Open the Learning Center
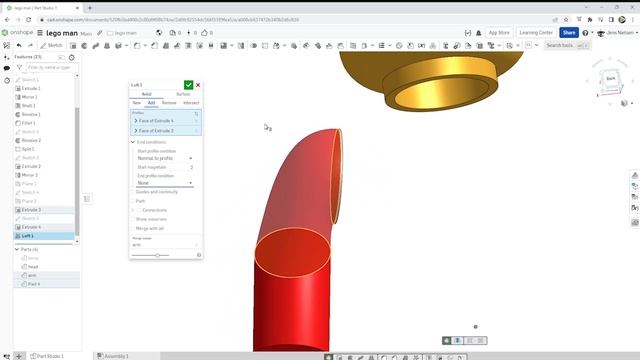Screen dimensions: 640x360 [536, 33]
